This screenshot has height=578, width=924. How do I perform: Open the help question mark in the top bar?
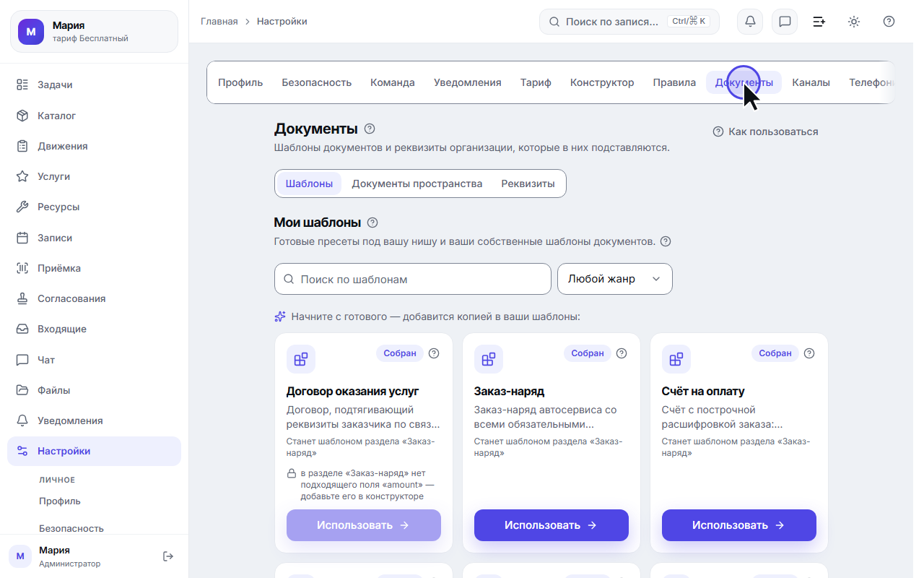pos(889,22)
